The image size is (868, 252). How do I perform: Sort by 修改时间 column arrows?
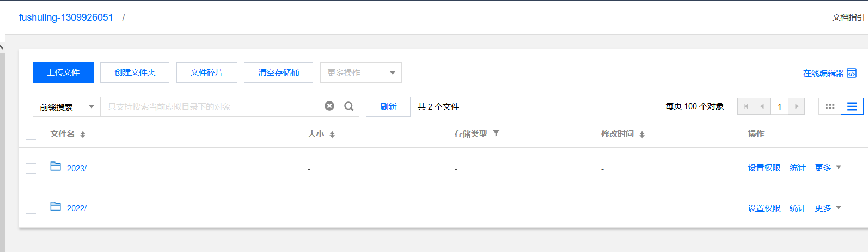(642, 135)
